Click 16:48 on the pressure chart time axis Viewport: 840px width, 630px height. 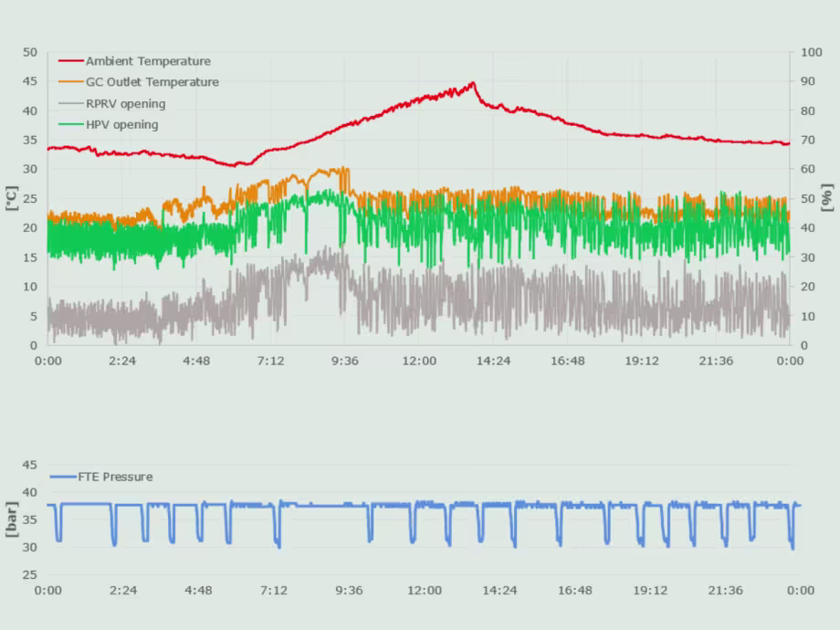575,591
